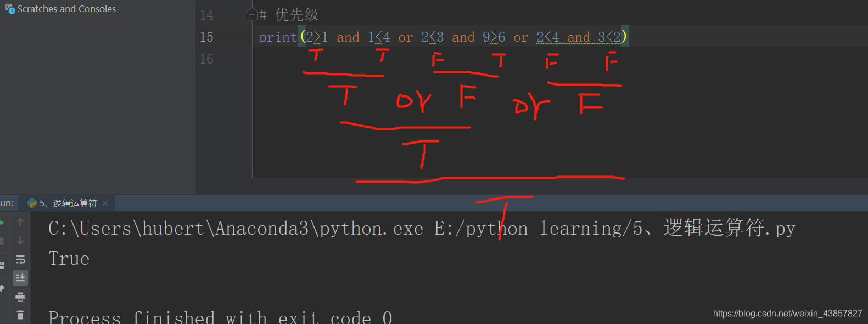This screenshot has width=868, height=324.
Task: Click the Scratches and Consoles icon
Action: tap(10, 9)
